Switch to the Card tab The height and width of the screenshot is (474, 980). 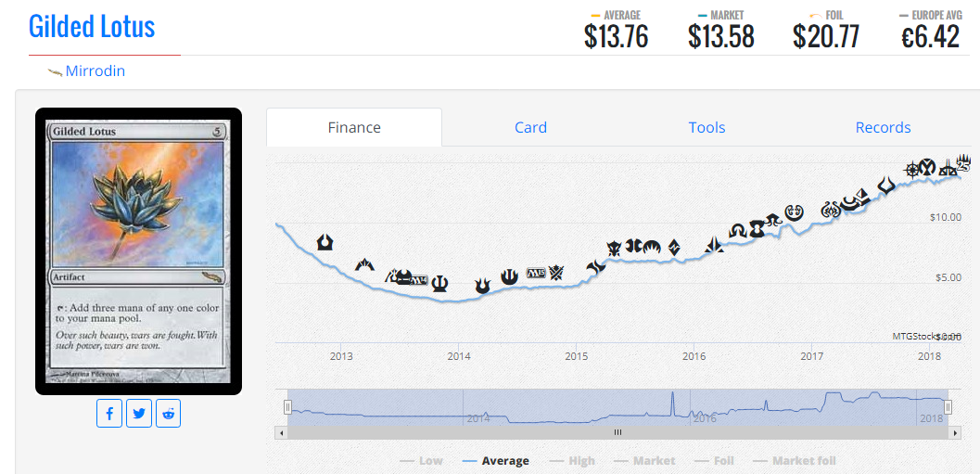coord(530,128)
